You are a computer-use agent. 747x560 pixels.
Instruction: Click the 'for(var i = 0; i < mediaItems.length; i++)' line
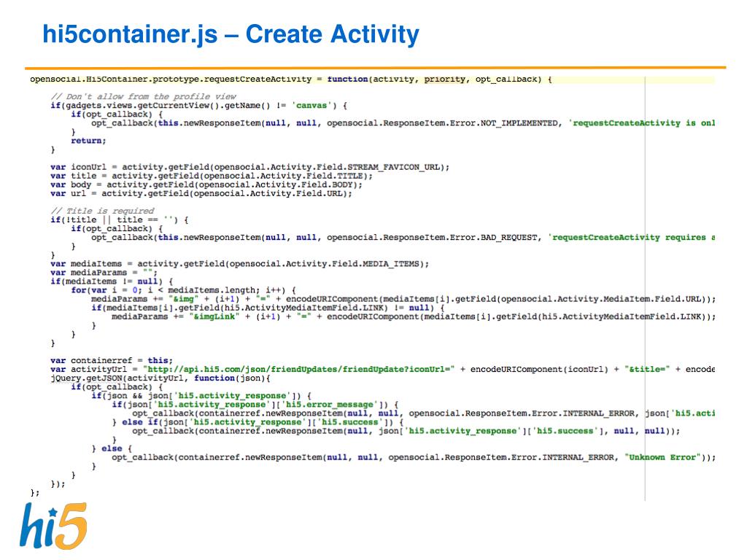pyautogui.click(x=183, y=290)
